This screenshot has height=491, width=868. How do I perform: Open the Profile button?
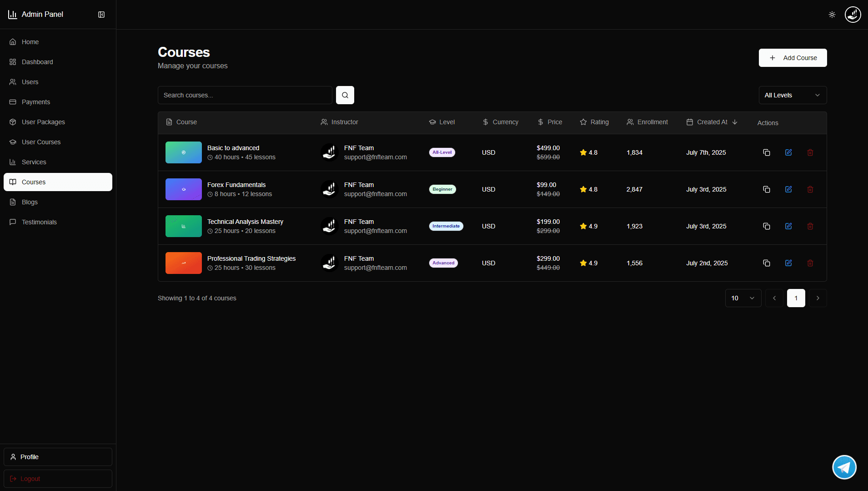pyautogui.click(x=58, y=457)
